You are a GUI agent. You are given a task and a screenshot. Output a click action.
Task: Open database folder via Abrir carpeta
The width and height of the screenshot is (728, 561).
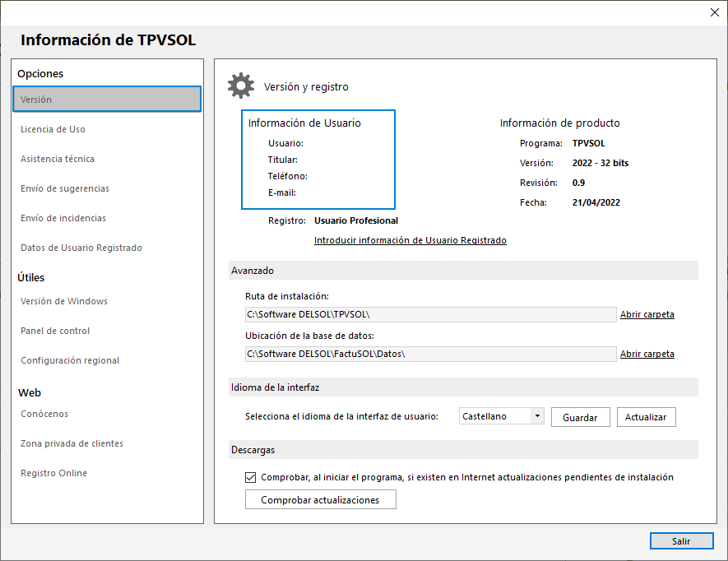pos(647,354)
